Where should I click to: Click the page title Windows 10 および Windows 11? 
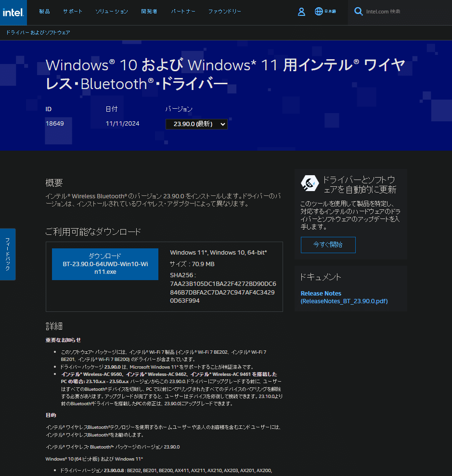click(x=225, y=75)
